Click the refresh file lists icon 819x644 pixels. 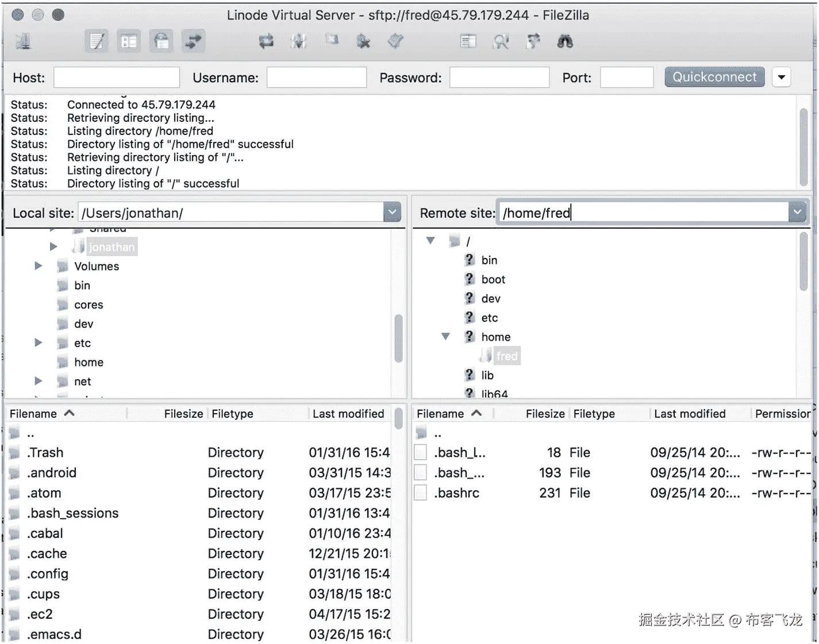click(266, 41)
